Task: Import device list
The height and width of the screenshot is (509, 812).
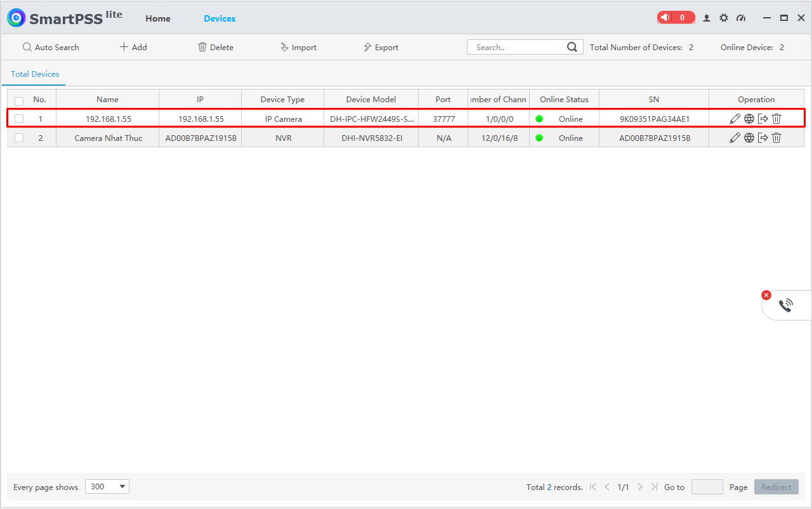Action: [x=298, y=47]
